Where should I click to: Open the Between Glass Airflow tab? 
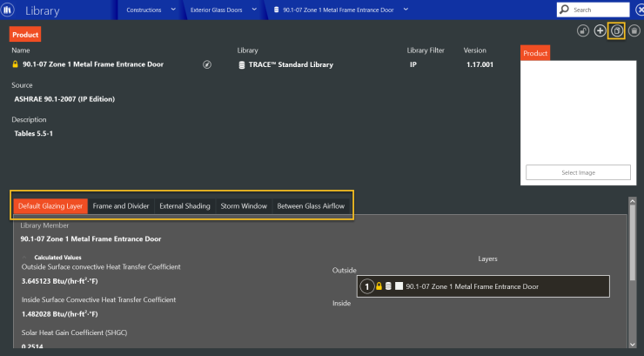311,206
